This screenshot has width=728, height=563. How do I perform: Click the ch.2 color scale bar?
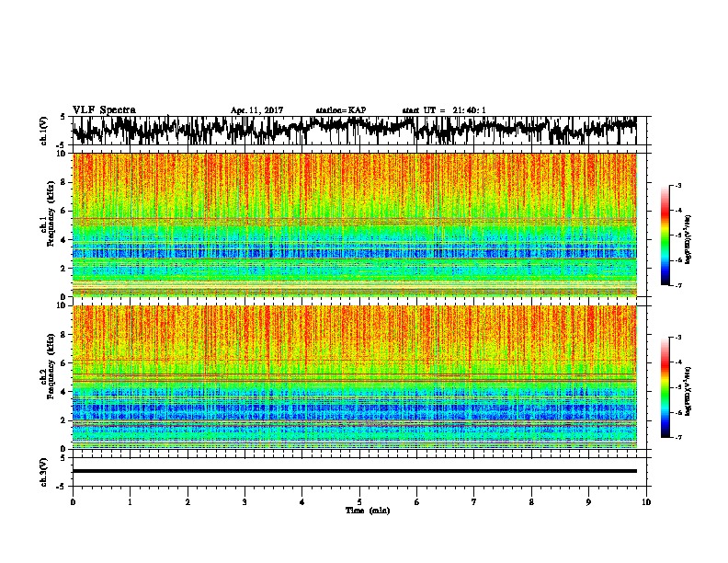tap(665, 387)
